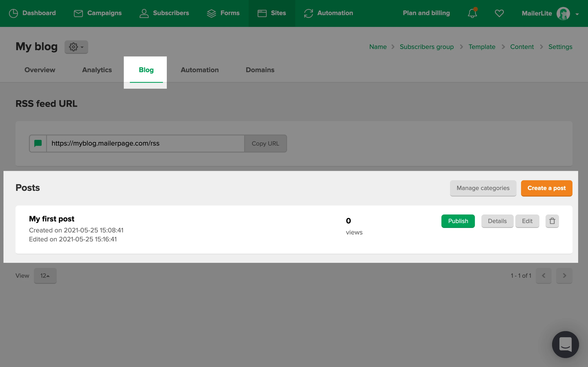The height and width of the screenshot is (367, 588).
Task: Switch to the Domains tab
Action: pyautogui.click(x=260, y=70)
